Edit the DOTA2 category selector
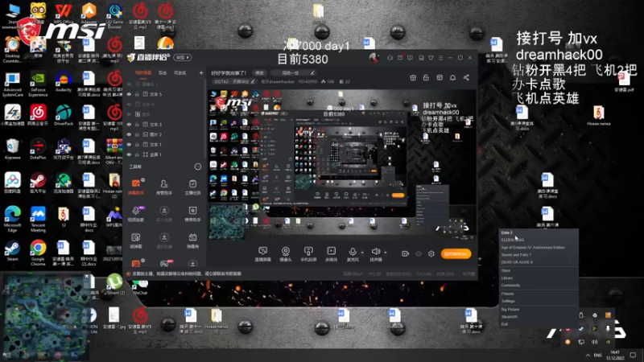This screenshot has height=362, width=644. coord(235,82)
